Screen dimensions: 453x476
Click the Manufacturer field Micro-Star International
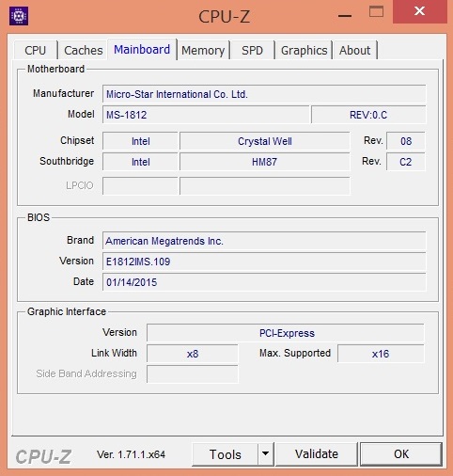[264, 94]
